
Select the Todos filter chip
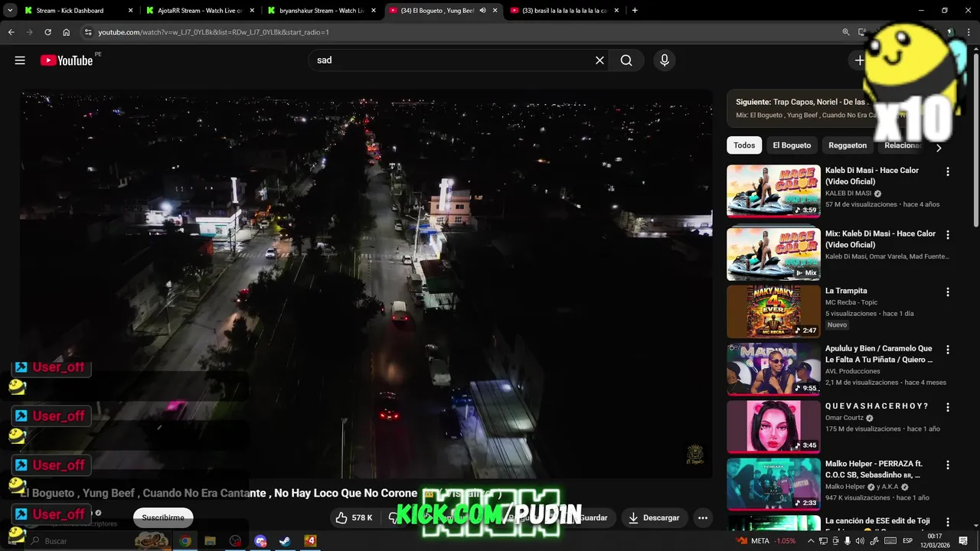click(744, 145)
